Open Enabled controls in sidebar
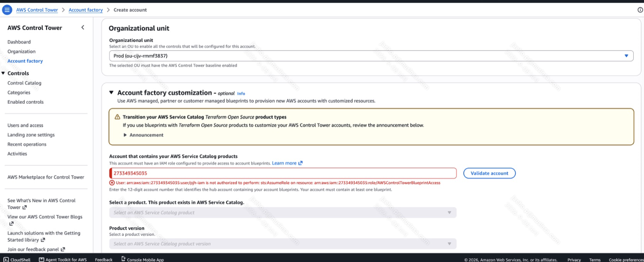644x262 pixels. [25, 102]
